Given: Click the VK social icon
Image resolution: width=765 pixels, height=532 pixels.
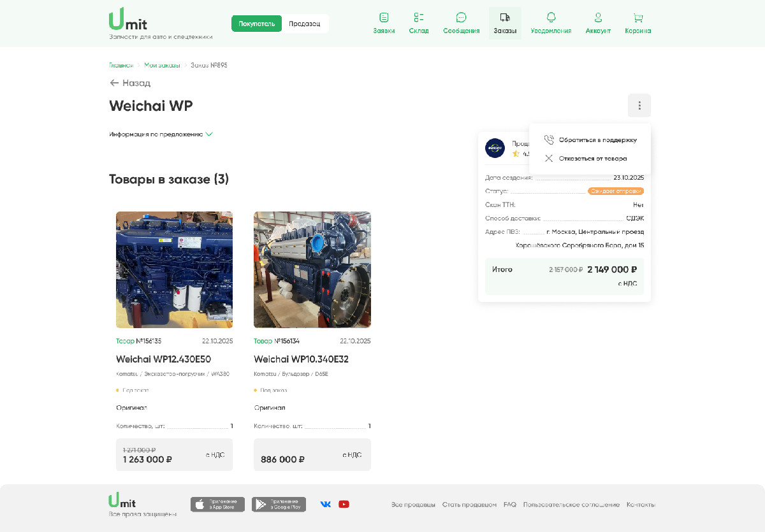Looking at the screenshot, I should (x=326, y=504).
